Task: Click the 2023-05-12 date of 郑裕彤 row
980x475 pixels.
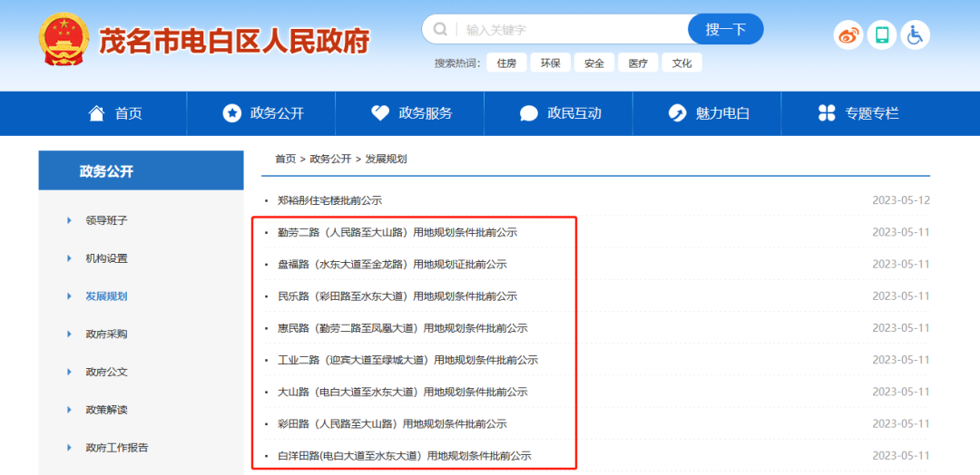Action: [901, 201]
